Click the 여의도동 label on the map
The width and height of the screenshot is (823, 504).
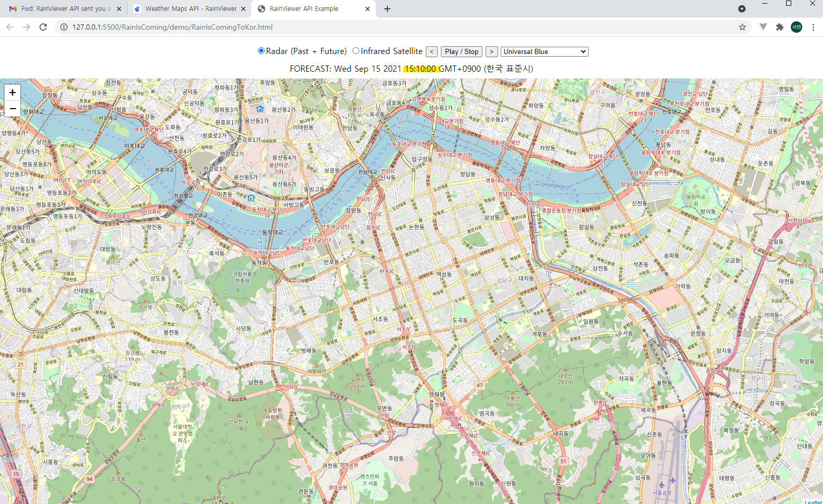pos(96,171)
